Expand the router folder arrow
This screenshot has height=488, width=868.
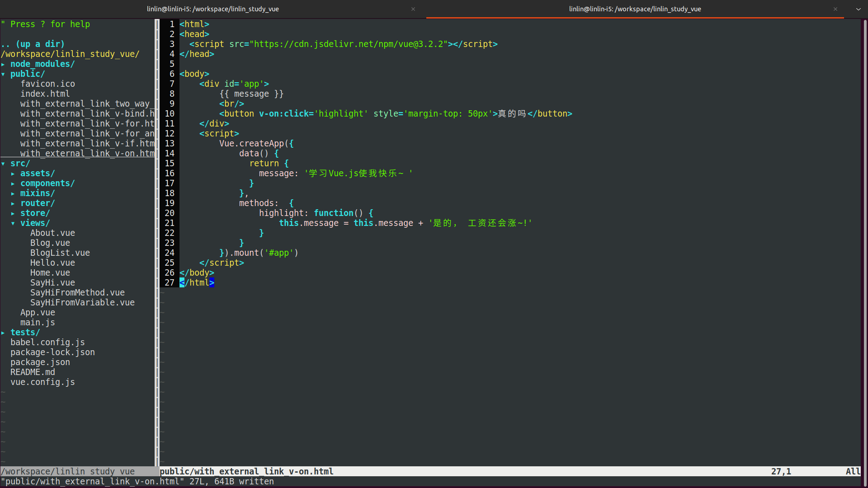[13, 203]
